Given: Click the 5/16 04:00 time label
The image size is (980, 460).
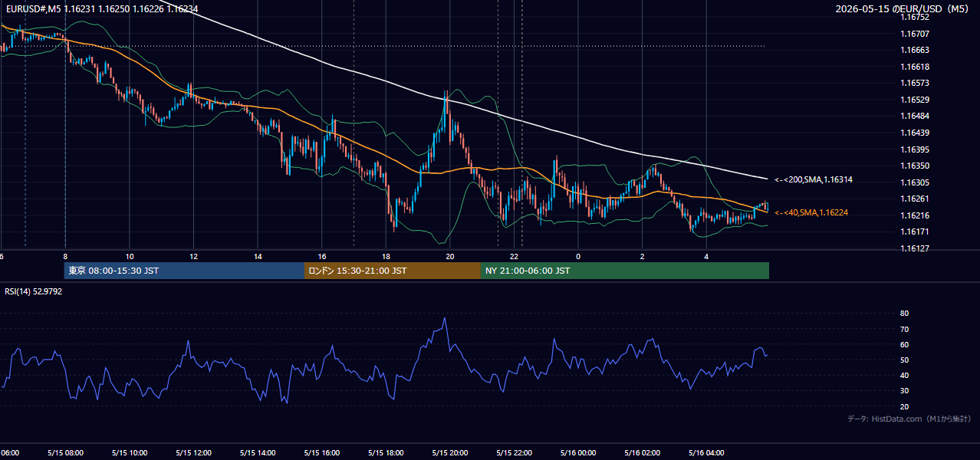Looking at the screenshot, I should [x=707, y=452].
